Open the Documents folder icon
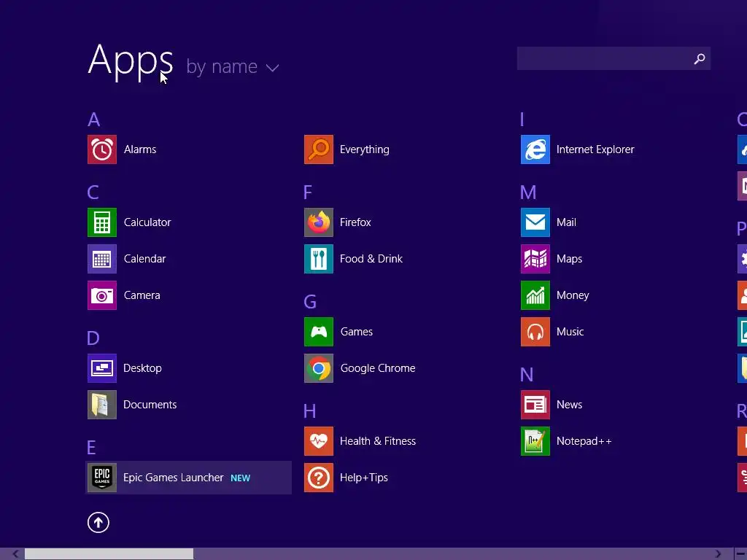Viewport: 747px width, 560px height. pyautogui.click(x=102, y=405)
